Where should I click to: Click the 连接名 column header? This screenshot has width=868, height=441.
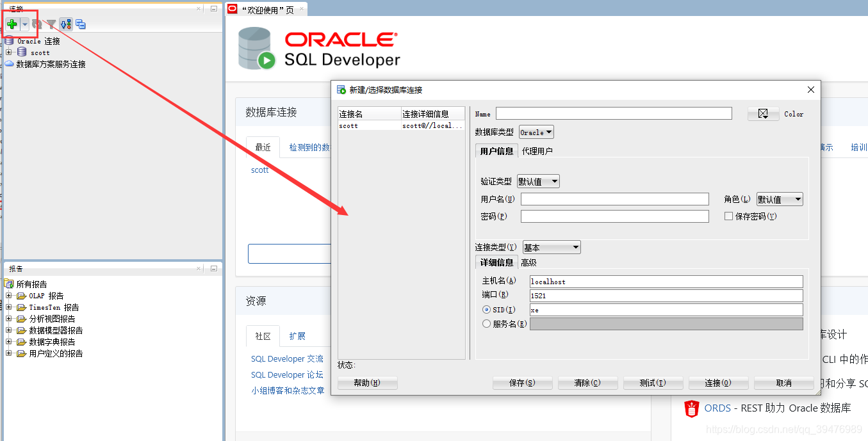pyautogui.click(x=370, y=114)
